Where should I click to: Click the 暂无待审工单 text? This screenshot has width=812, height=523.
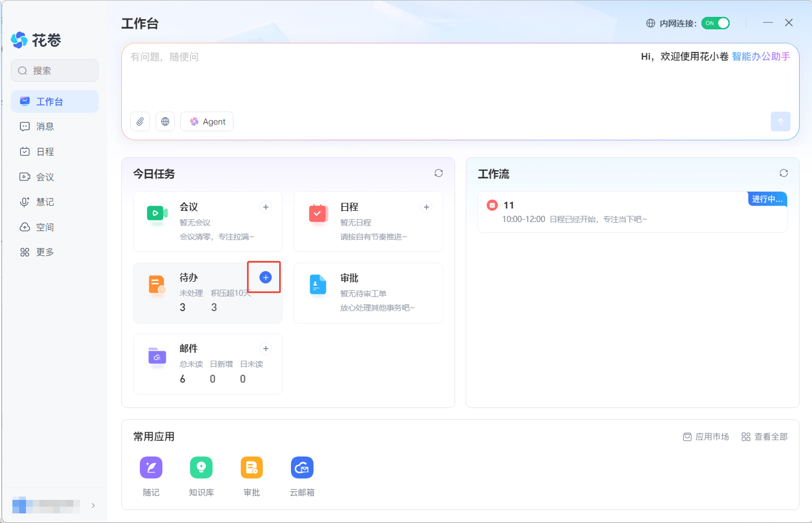pyautogui.click(x=364, y=294)
